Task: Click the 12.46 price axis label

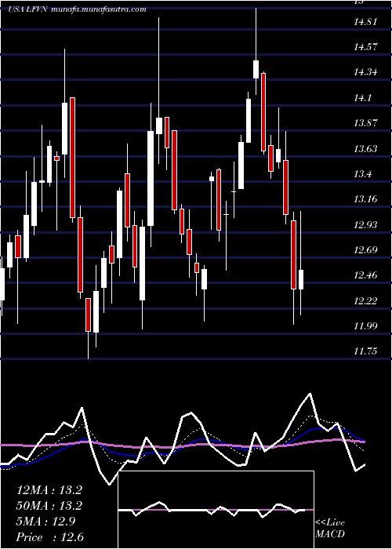Action: (x=365, y=275)
